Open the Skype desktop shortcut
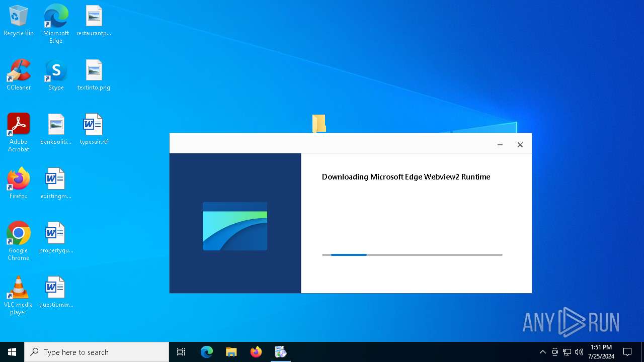This screenshot has height=362, width=644. [56, 75]
